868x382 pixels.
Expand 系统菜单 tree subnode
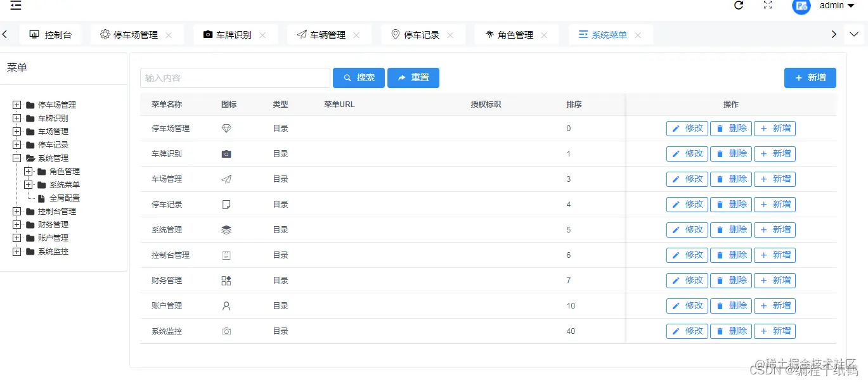tap(29, 185)
